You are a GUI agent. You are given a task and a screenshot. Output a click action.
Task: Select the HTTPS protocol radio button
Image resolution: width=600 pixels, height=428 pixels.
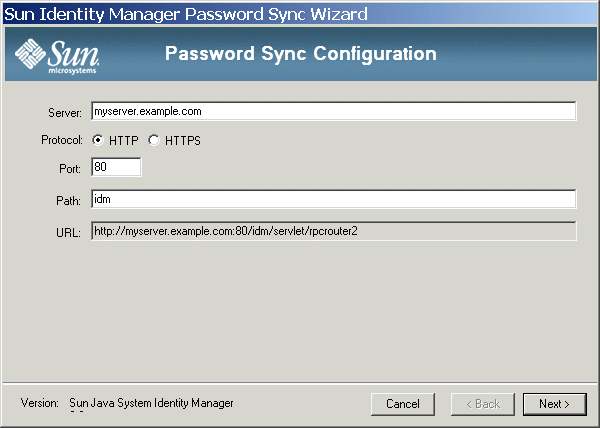point(154,140)
